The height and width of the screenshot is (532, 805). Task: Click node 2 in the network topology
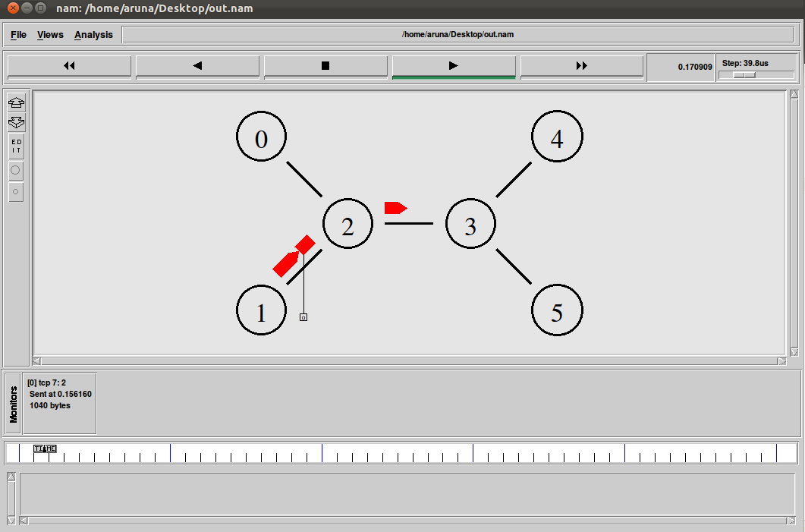point(347,222)
